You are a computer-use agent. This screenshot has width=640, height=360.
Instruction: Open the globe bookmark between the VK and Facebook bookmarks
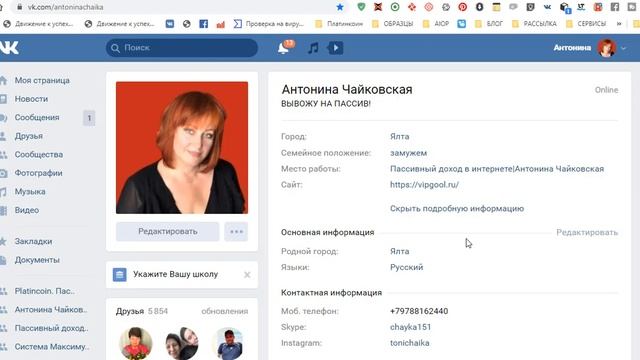[187, 24]
